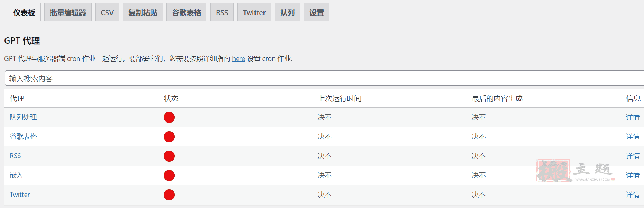Open the Twitter agent link in table
This screenshot has width=644, height=208.
(x=20, y=195)
